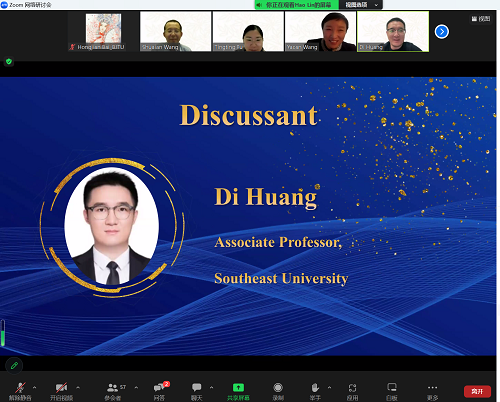
Task: Open the participants panel (参会者)
Action: coord(113,391)
